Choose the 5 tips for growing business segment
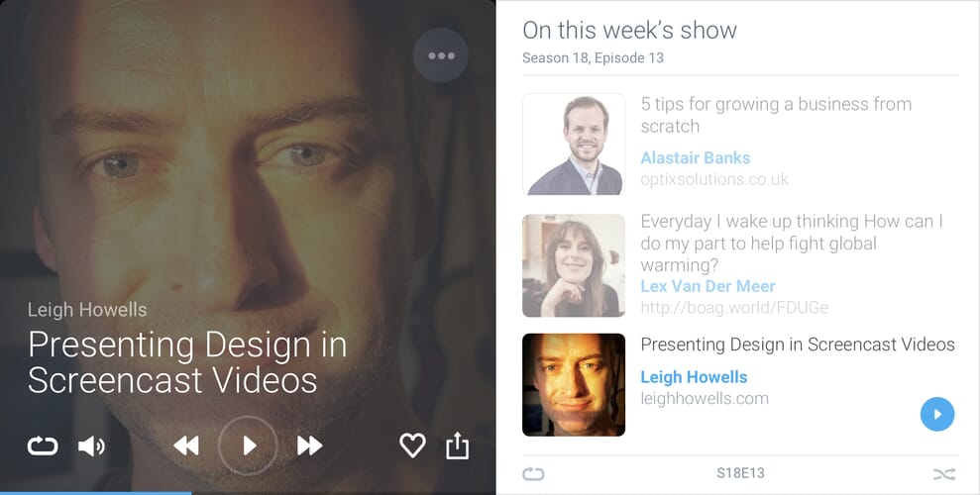Screen dimensions: 980x495 coord(776,115)
